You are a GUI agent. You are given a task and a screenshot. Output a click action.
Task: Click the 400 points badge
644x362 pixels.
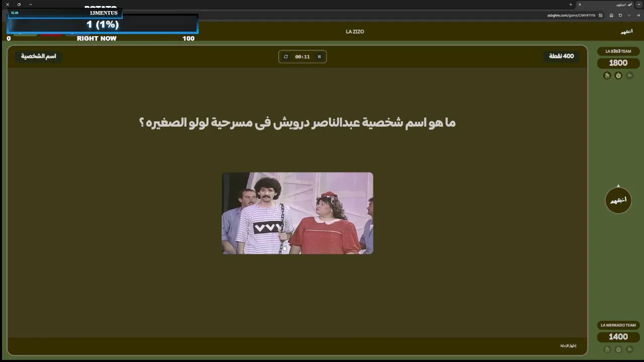561,56
